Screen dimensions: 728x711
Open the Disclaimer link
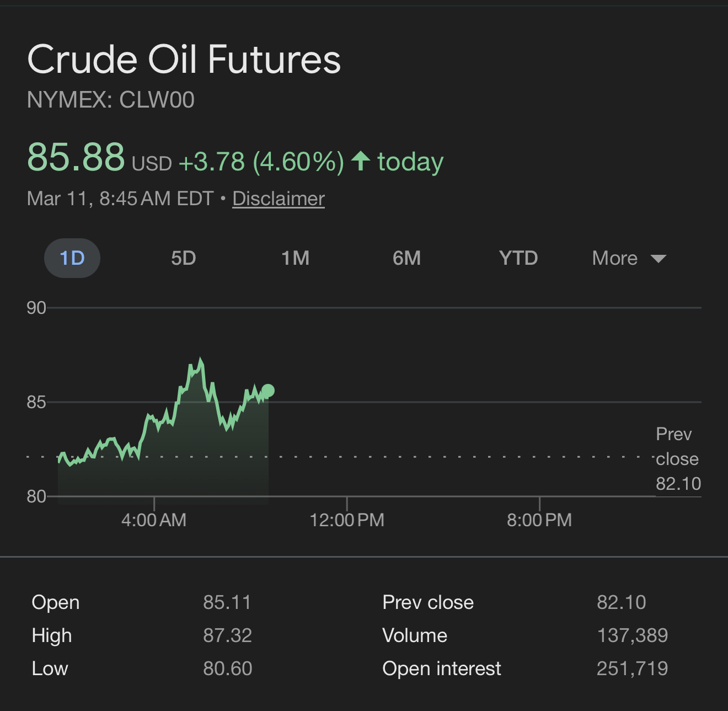(279, 199)
